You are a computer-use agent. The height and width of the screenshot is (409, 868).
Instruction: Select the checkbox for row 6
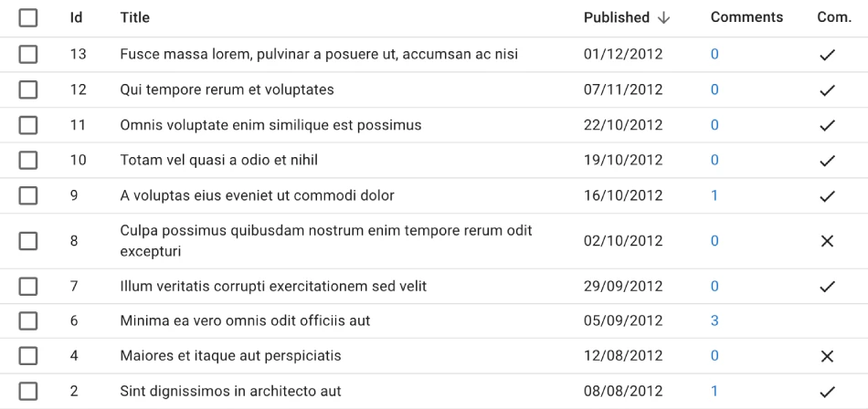(28, 321)
